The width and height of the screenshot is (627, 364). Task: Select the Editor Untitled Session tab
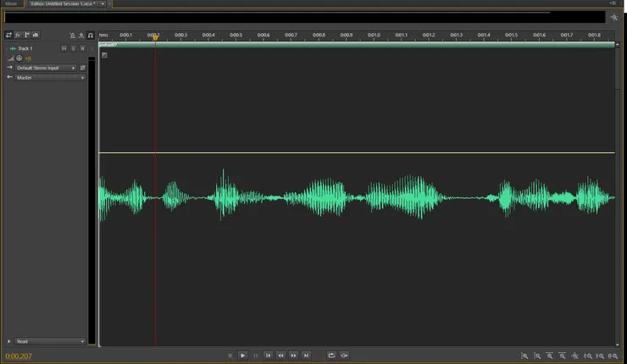[64, 4]
